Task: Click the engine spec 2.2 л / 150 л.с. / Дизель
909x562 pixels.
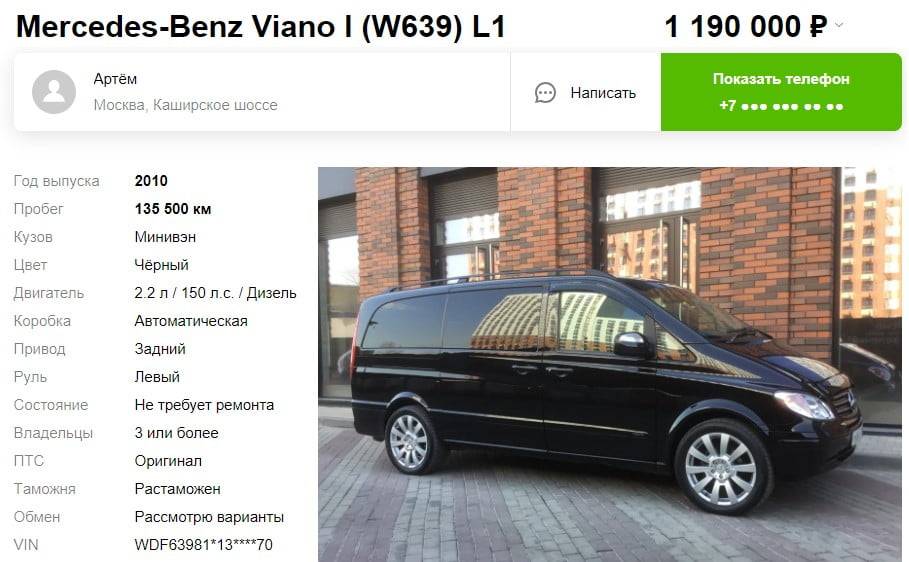Action: (215, 293)
